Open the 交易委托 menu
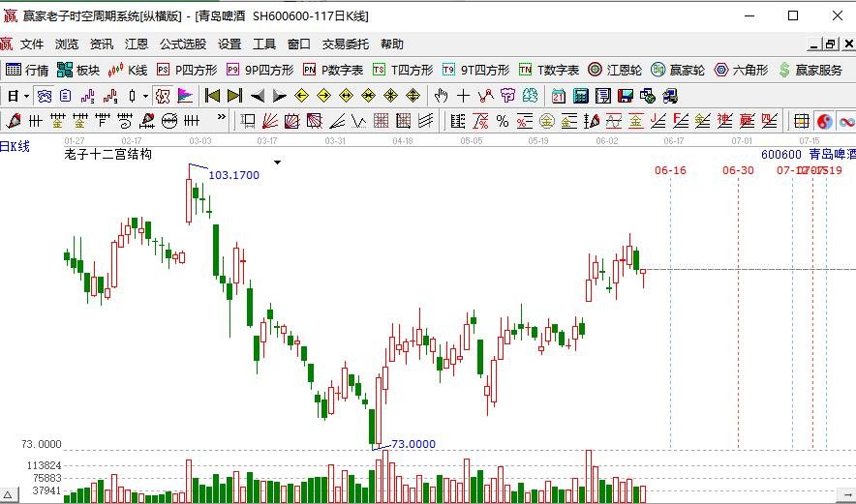Viewport: 856px width, 504px height. 346,44
